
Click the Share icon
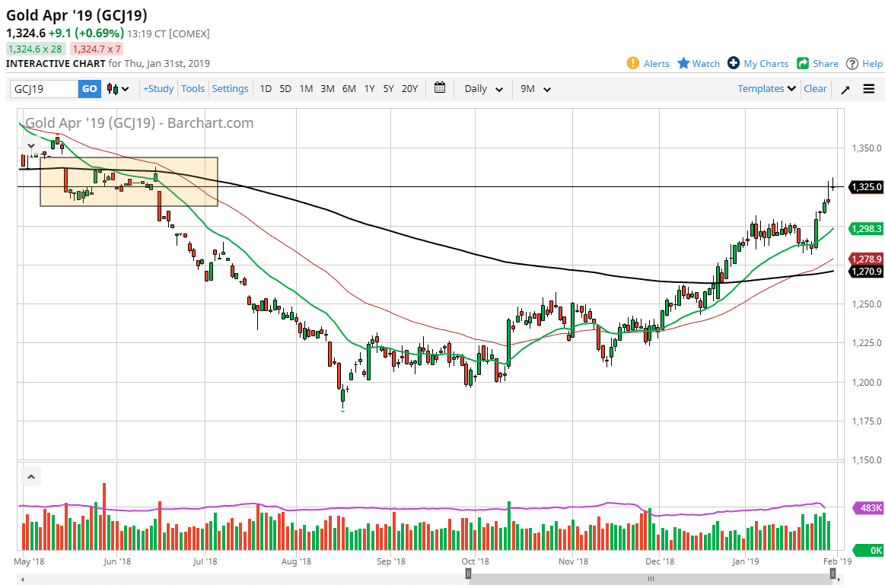[803, 63]
